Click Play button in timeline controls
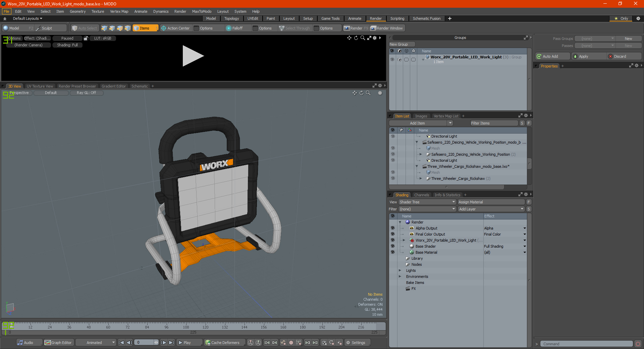Image resolution: width=644 pixels, height=349 pixels. 189,343
